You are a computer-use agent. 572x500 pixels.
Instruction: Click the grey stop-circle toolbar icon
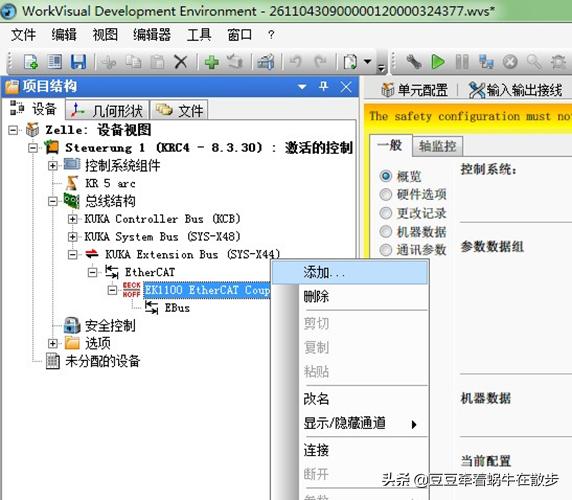click(x=510, y=62)
